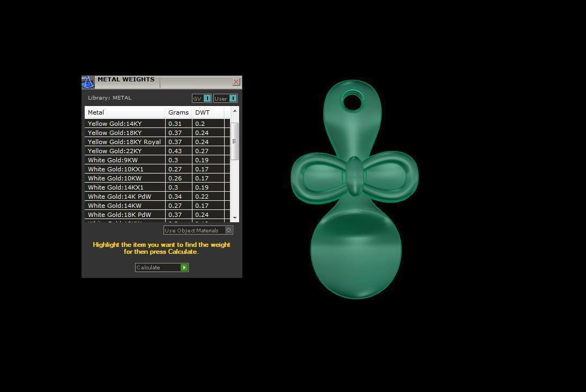Select the White Gold:14KW row
The width and height of the screenshot is (586, 392).
click(x=157, y=205)
